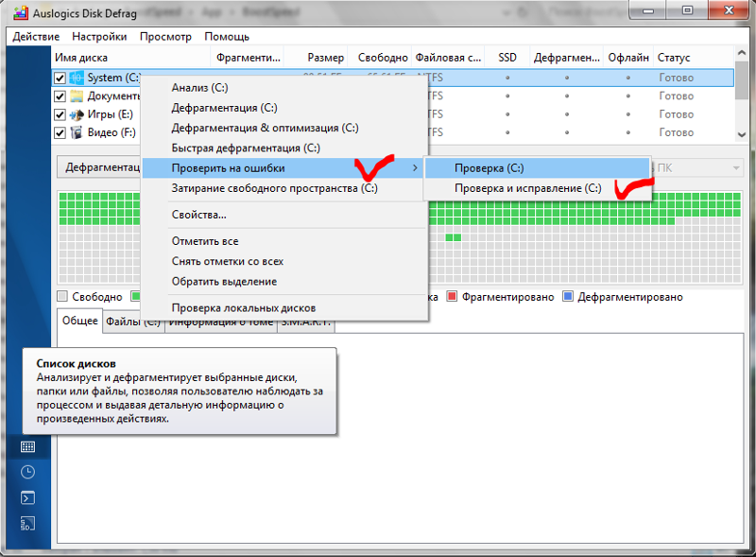The image size is (756, 557).
Task: Click the Windows icon of System (C:)
Action: (77, 78)
